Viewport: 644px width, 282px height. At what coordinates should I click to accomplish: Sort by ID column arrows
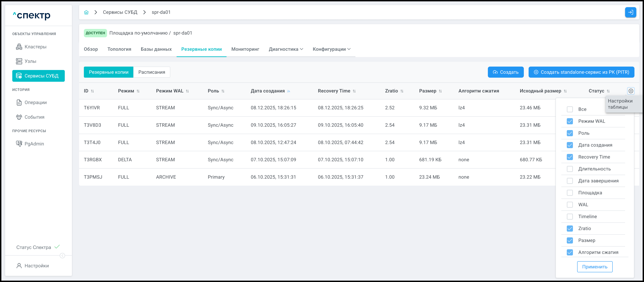pyautogui.click(x=92, y=91)
